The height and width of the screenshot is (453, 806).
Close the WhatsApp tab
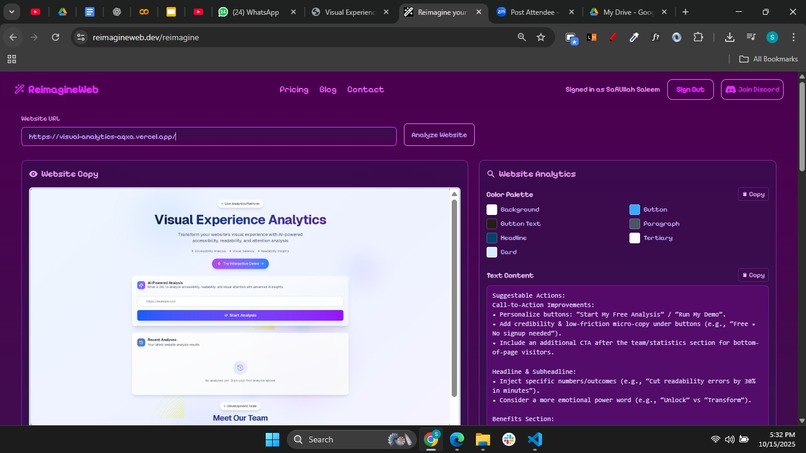point(293,12)
